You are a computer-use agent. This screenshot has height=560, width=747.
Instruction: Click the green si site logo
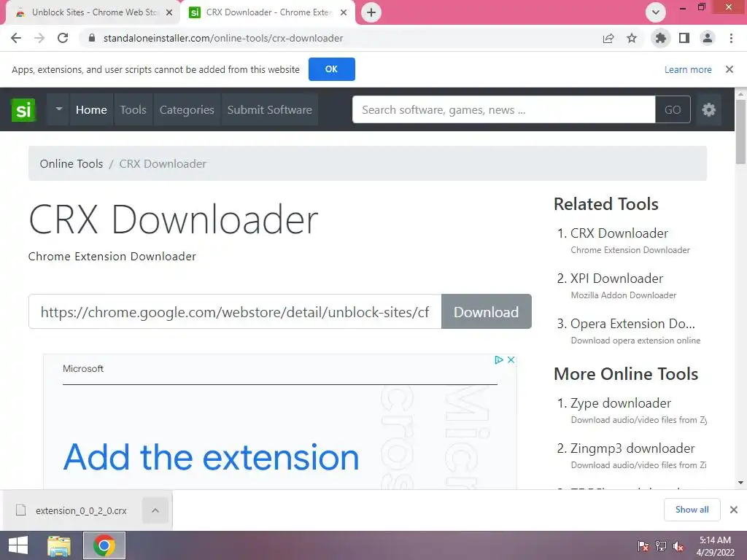(x=23, y=110)
